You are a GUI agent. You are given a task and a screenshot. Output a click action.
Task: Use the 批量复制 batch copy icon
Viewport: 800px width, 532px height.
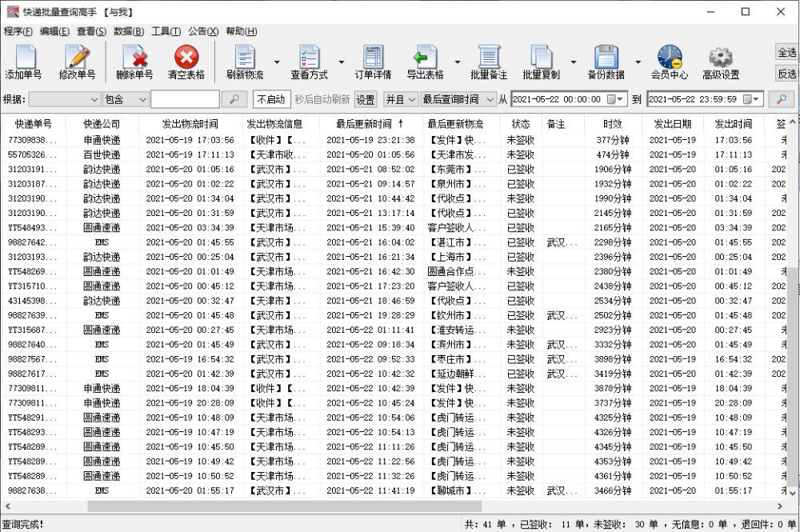click(x=542, y=62)
